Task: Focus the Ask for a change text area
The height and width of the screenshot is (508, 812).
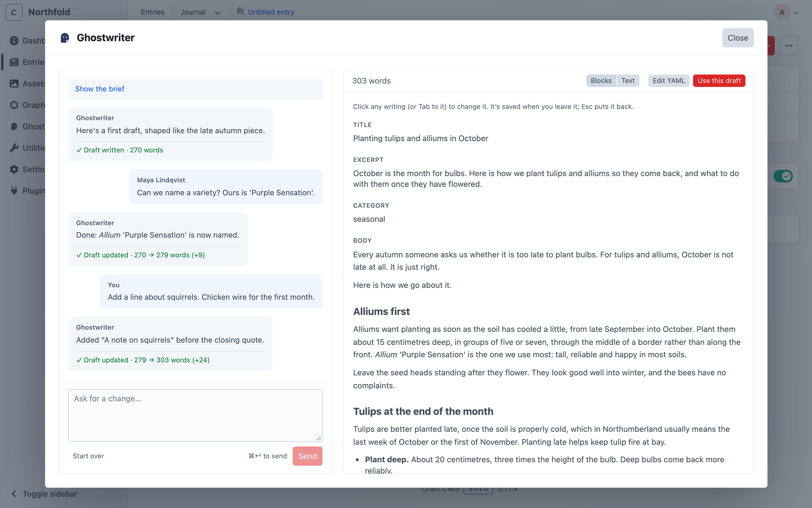Action: point(195,415)
